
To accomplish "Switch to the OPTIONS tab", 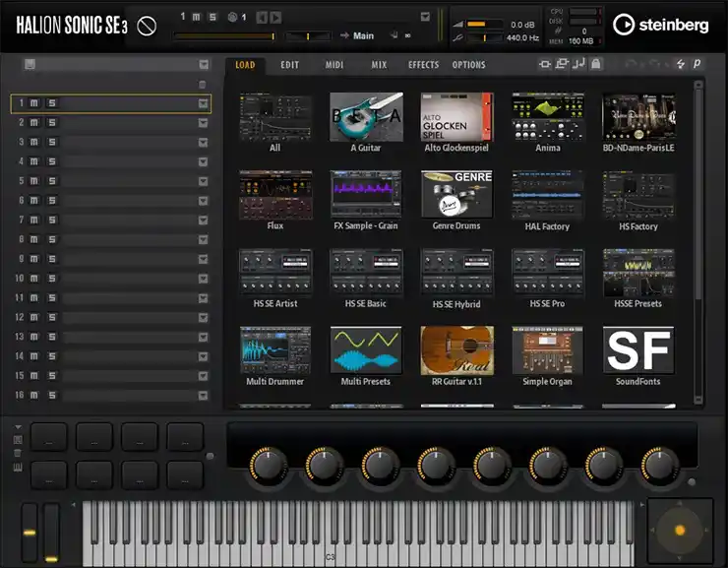I will pos(469,65).
